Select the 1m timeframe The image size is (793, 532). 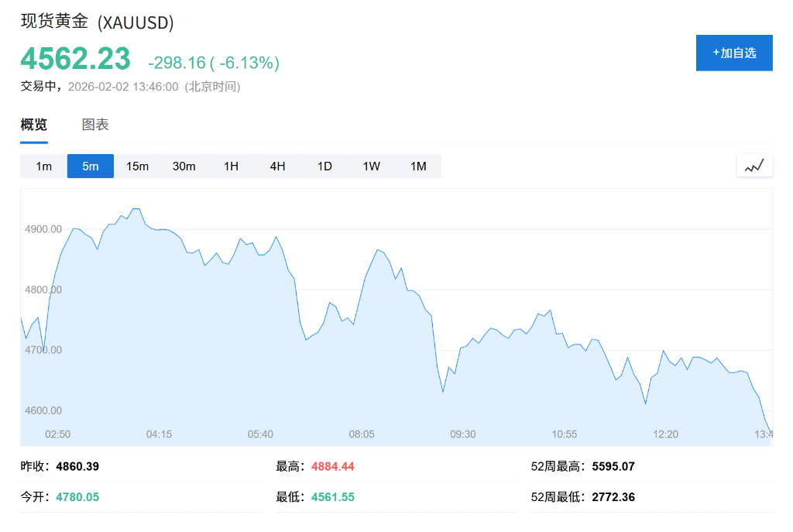pyautogui.click(x=44, y=166)
